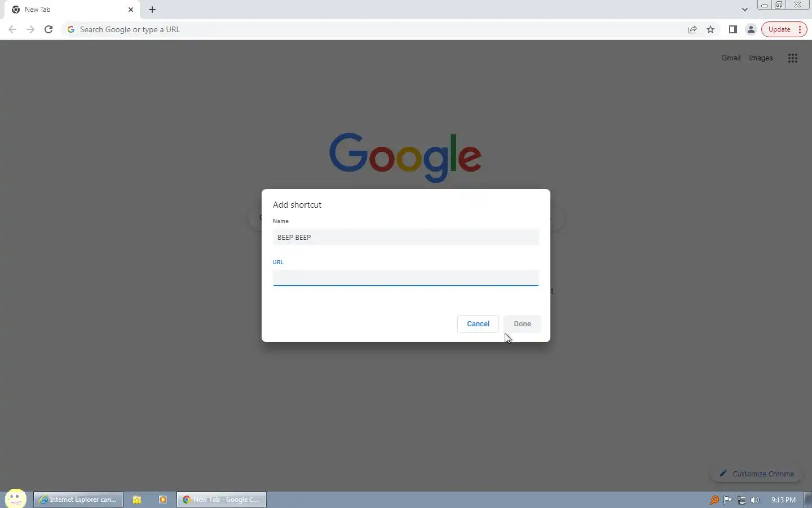Open the Images link

(x=761, y=58)
